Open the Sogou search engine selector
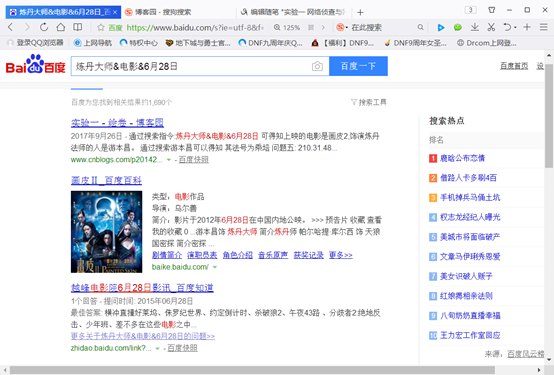Viewport: 554px width, 375px height. pos(342,27)
